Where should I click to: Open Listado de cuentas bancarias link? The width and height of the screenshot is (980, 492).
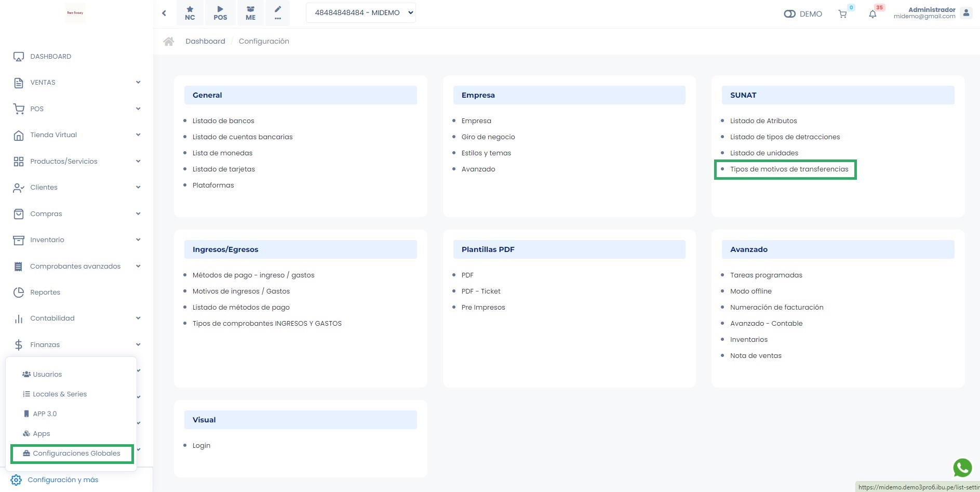tap(243, 137)
